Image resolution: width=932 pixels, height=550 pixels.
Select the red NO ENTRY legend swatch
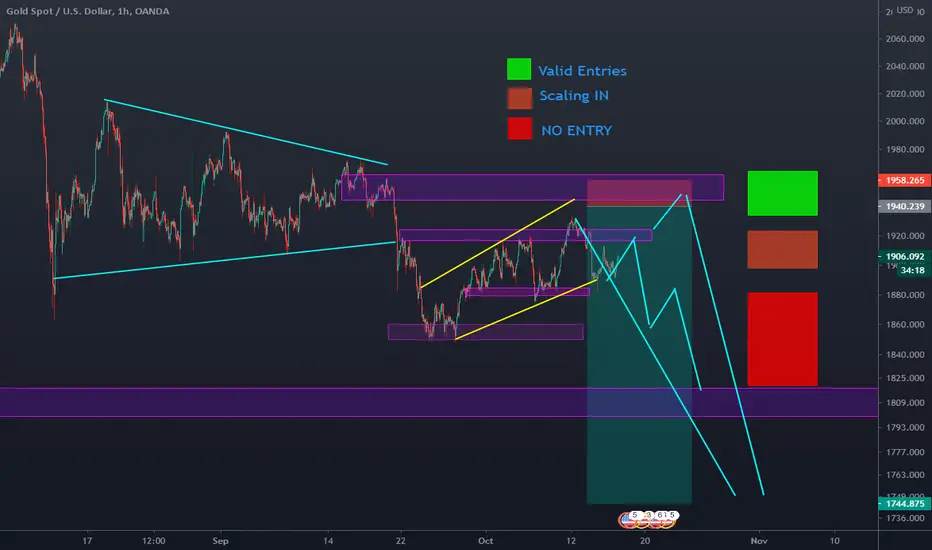(519, 128)
